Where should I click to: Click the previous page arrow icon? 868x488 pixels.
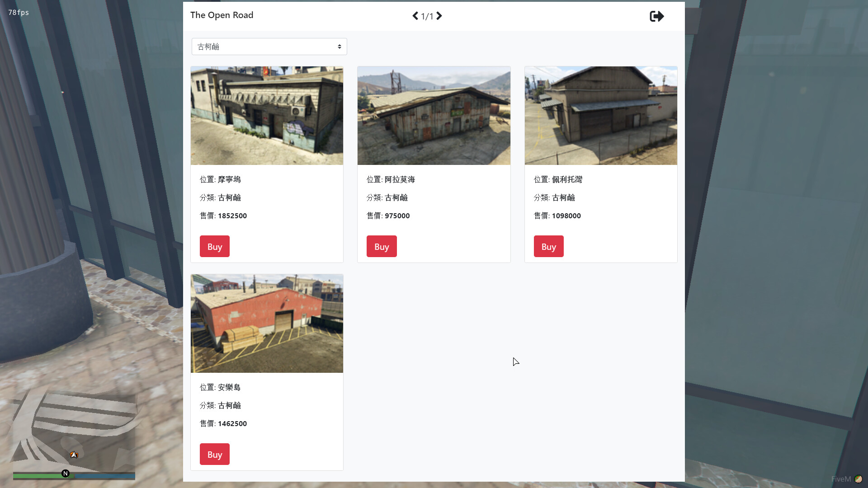click(415, 16)
